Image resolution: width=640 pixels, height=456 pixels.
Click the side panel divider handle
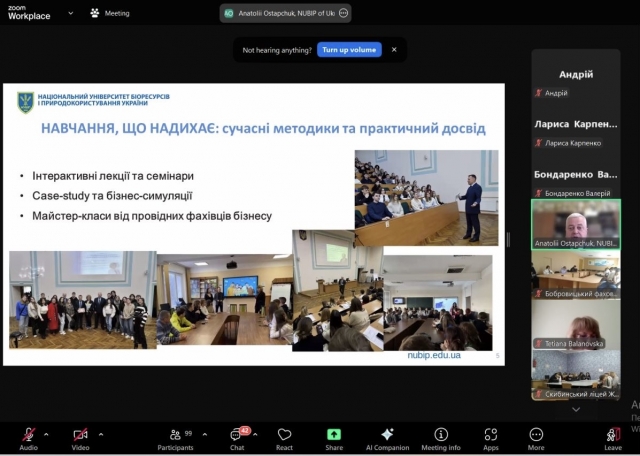[x=509, y=240]
